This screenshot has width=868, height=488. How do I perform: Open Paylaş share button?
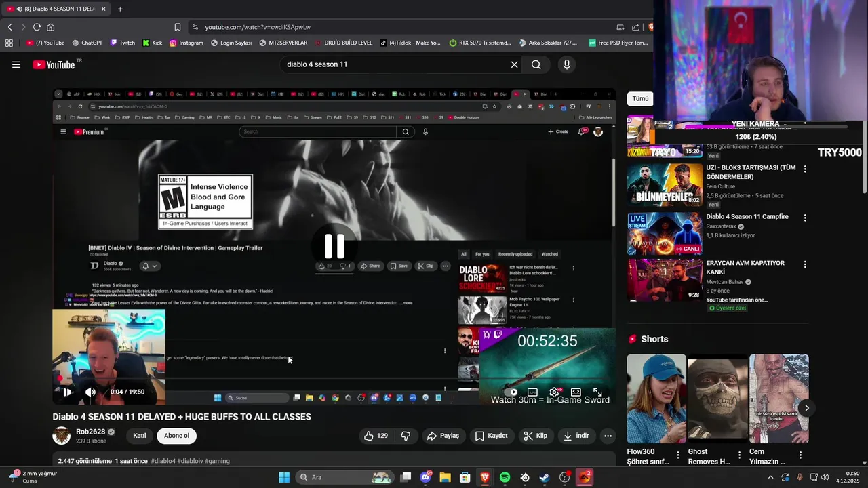pyautogui.click(x=443, y=436)
